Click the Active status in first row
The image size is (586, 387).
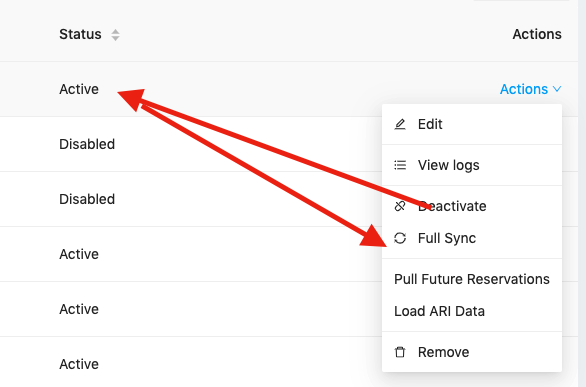(79, 89)
